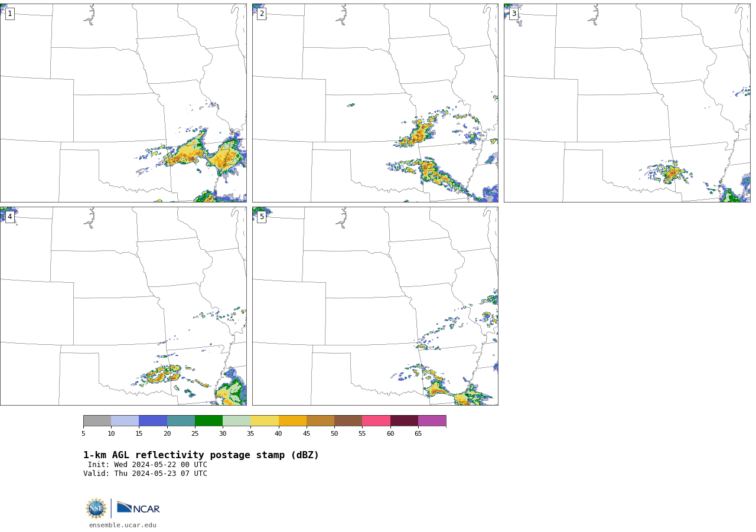Click the Init: Wed 2024-05-22 00 UTC line
The image size is (756, 532).
[x=148, y=465]
